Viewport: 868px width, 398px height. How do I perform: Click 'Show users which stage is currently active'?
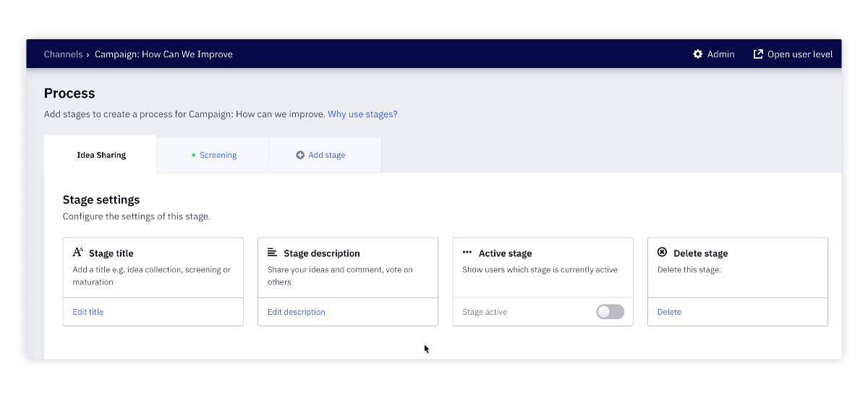coord(540,270)
